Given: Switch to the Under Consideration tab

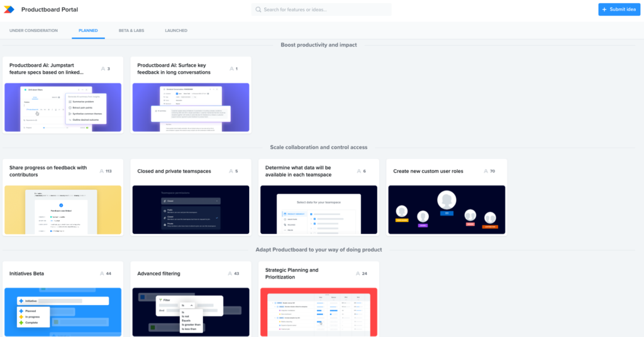Looking at the screenshot, I should (34, 30).
